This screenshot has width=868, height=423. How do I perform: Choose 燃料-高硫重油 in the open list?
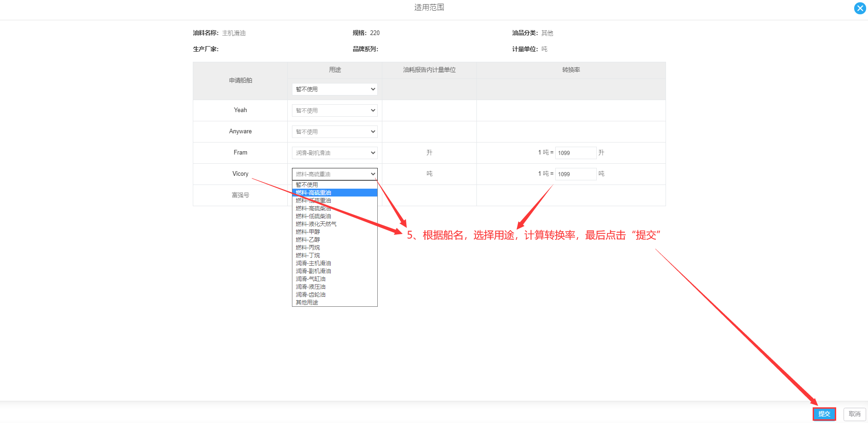334,192
